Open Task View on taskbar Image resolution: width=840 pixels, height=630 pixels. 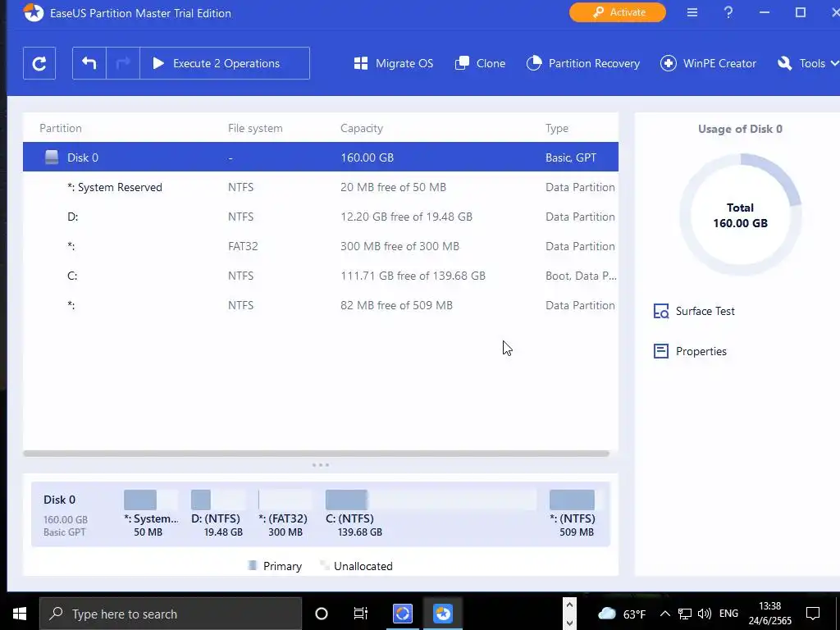coord(361,614)
